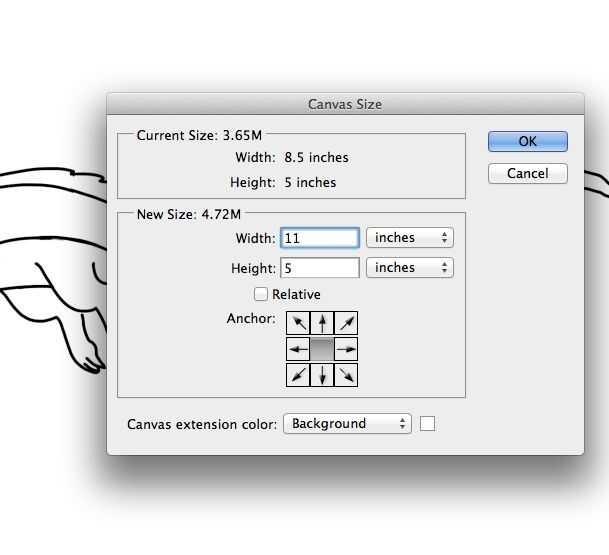Open the canvas extension color swatch
Image resolution: width=609 pixels, height=555 pixels.
[427, 424]
